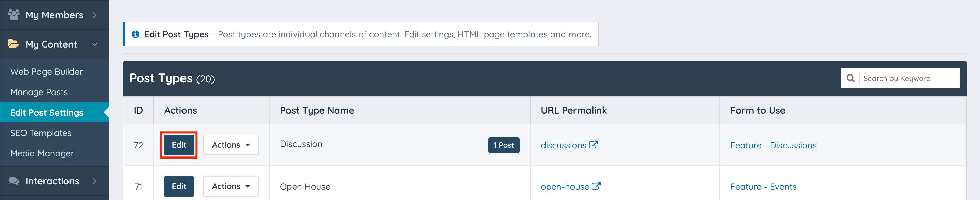
Task: Click the Interactions chat bubbles icon
Action: tap(14, 181)
